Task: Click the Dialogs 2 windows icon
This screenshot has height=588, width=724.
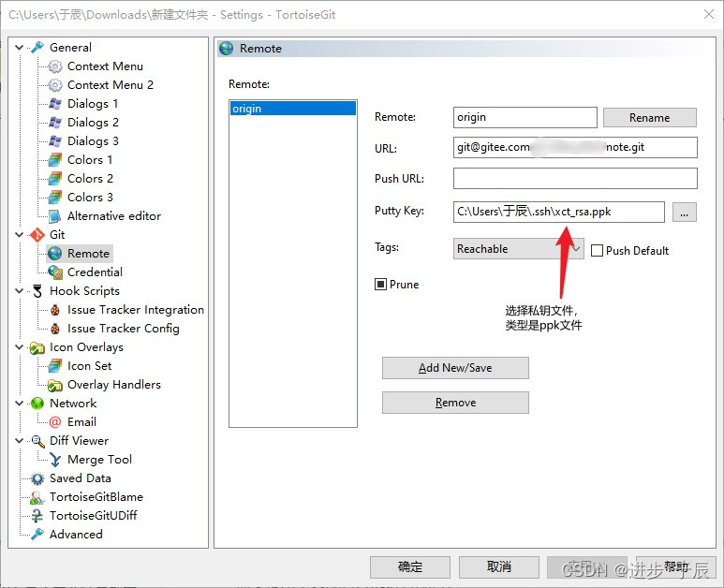Action: point(55,123)
